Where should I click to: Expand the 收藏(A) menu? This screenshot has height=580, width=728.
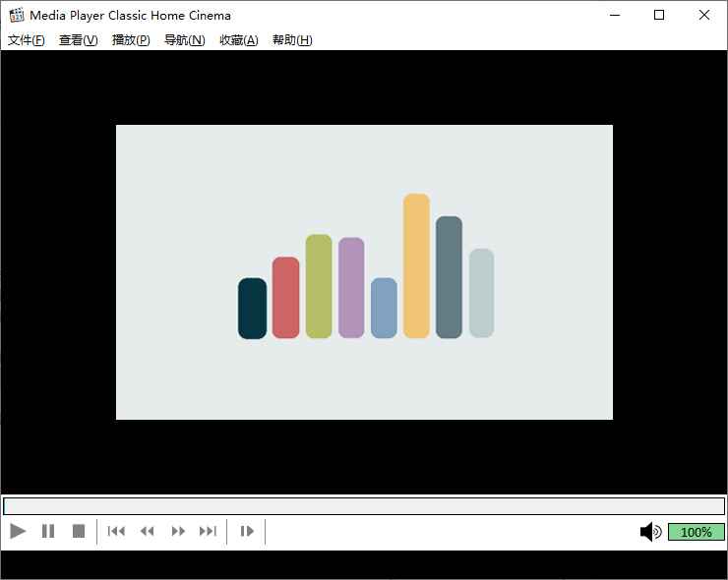click(238, 40)
